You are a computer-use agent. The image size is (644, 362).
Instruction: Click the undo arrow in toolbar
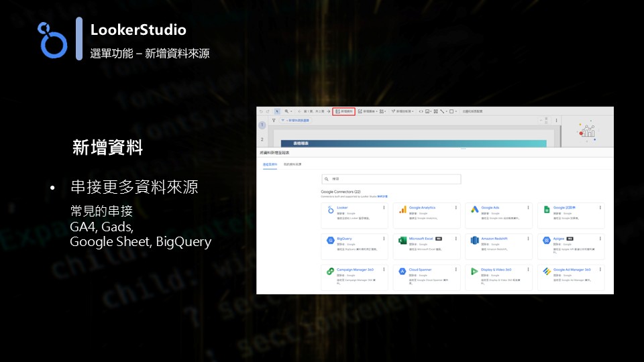[260, 111]
